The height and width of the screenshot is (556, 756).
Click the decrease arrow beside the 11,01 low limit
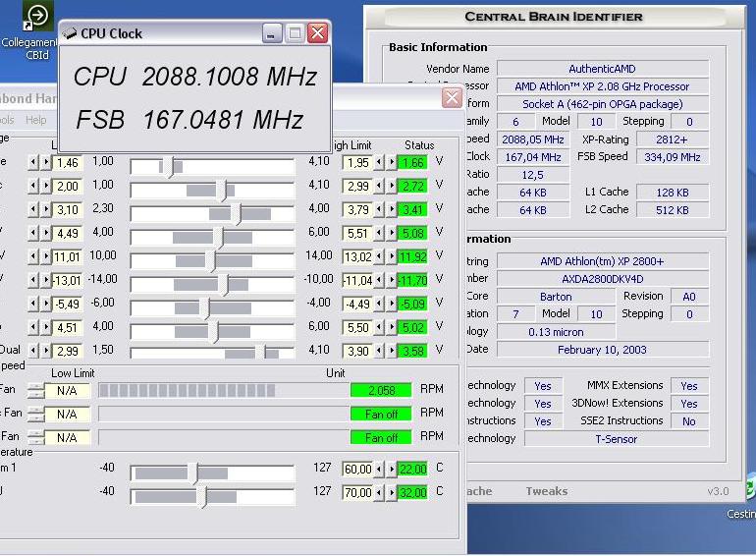click(x=32, y=256)
